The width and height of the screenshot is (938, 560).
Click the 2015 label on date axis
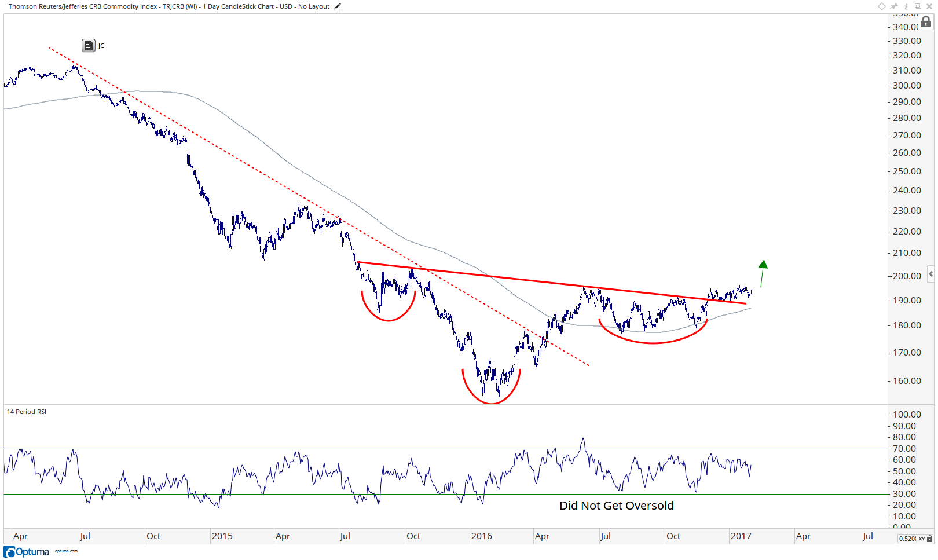point(222,536)
